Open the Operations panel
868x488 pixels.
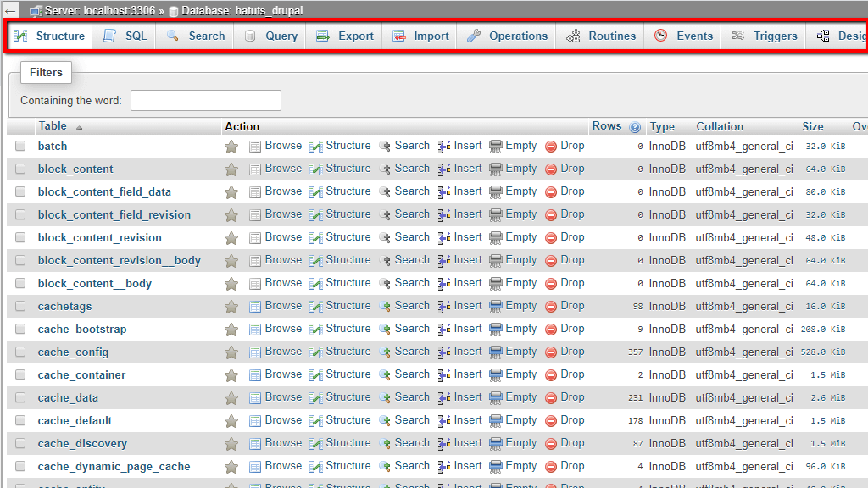click(x=476, y=36)
